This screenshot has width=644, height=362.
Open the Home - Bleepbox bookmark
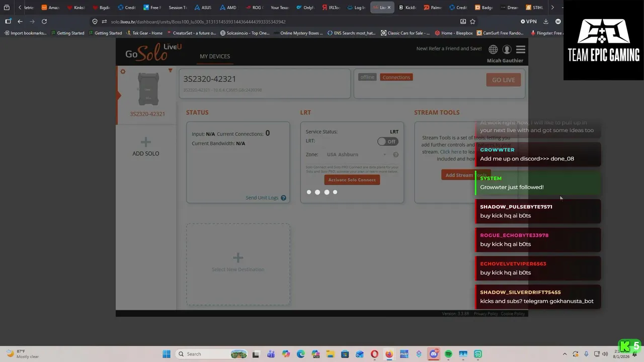[454, 33]
